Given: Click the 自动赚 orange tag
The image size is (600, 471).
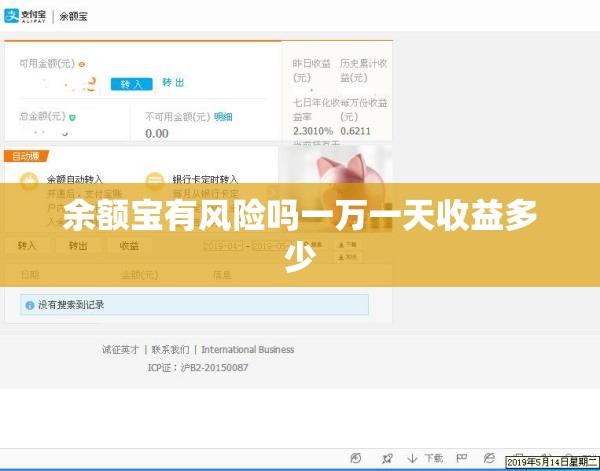Looking at the screenshot, I should click(26, 156).
